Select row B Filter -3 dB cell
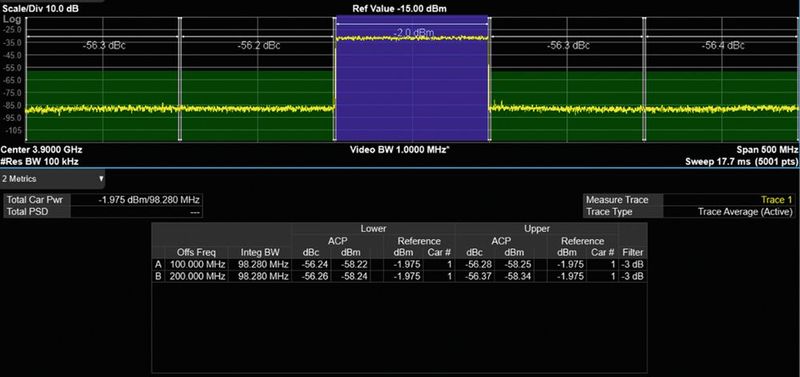The width and height of the screenshot is (800, 377). pyautogui.click(x=633, y=277)
